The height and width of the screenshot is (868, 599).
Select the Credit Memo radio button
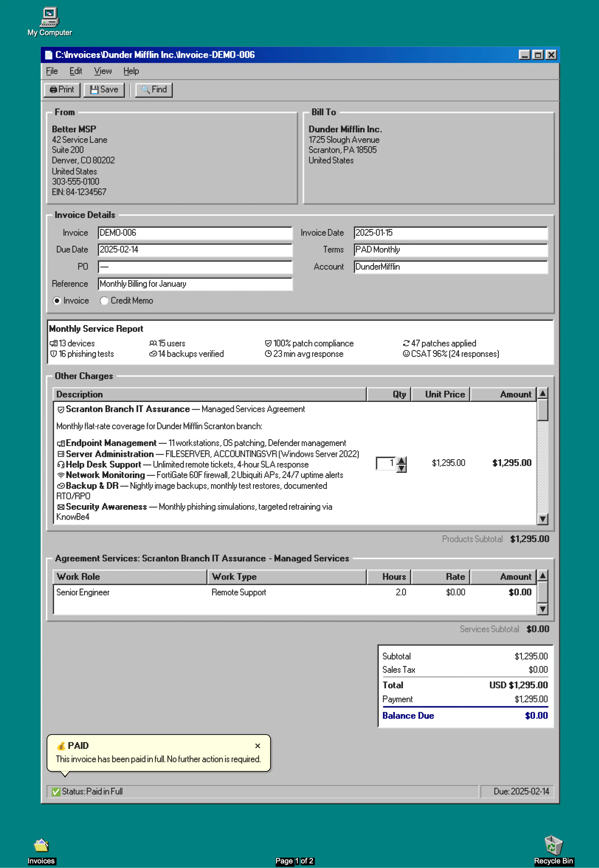[x=104, y=301]
